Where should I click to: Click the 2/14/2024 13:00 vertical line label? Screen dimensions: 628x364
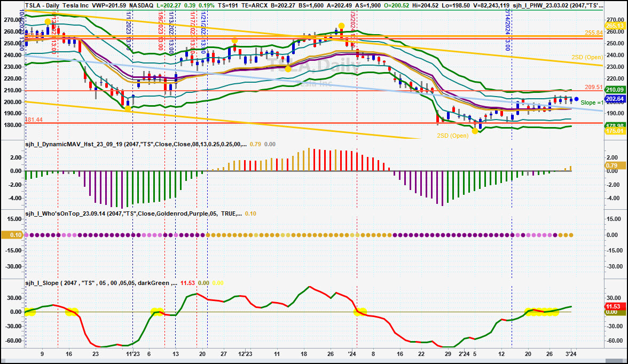[507, 30]
